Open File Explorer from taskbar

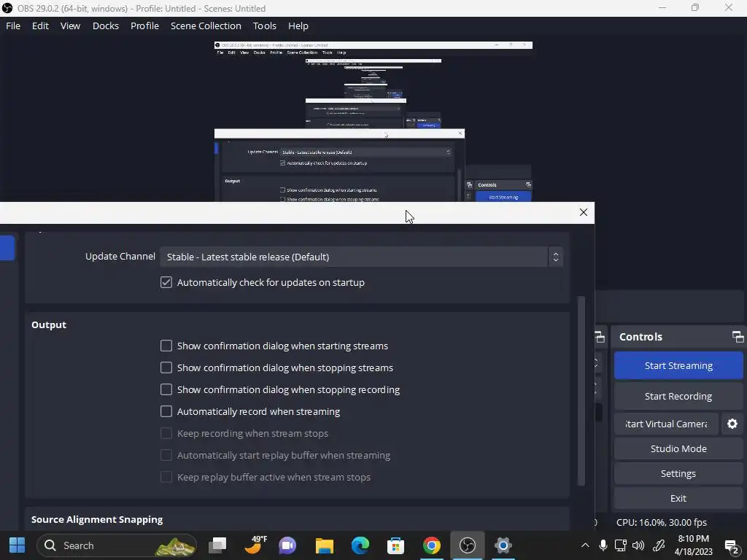(x=325, y=545)
